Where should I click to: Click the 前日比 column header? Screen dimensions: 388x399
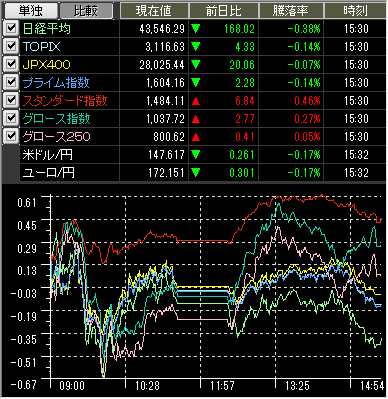click(223, 11)
